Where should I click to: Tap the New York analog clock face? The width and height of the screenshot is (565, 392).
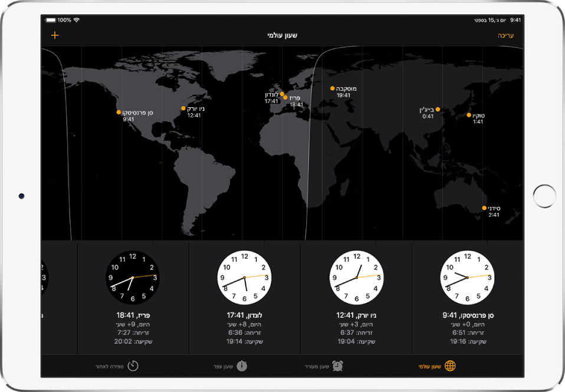pyautogui.click(x=356, y=276)
